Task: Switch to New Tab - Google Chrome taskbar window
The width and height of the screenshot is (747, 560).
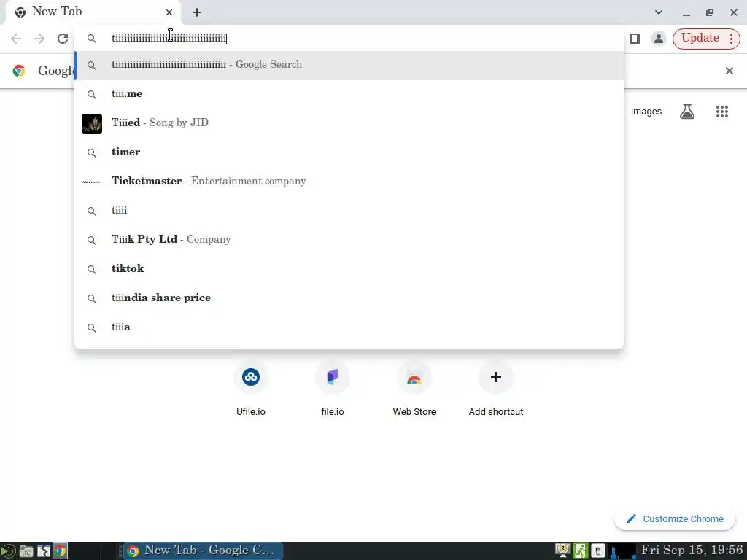Action: (x=204, y=551)
